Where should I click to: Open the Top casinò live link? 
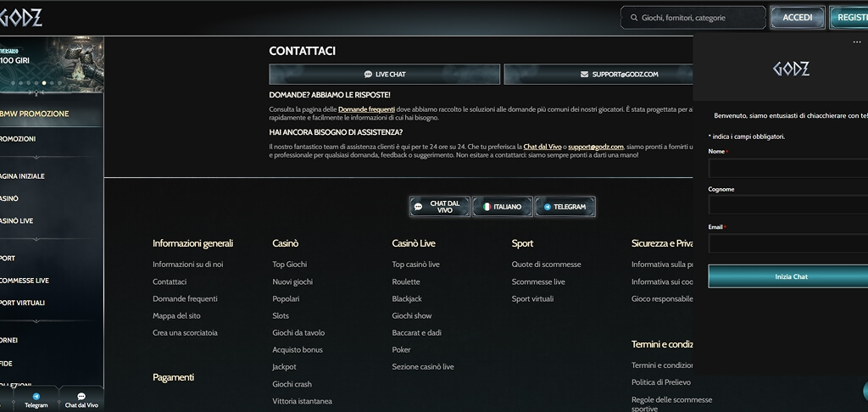click(x=415, y=264)
